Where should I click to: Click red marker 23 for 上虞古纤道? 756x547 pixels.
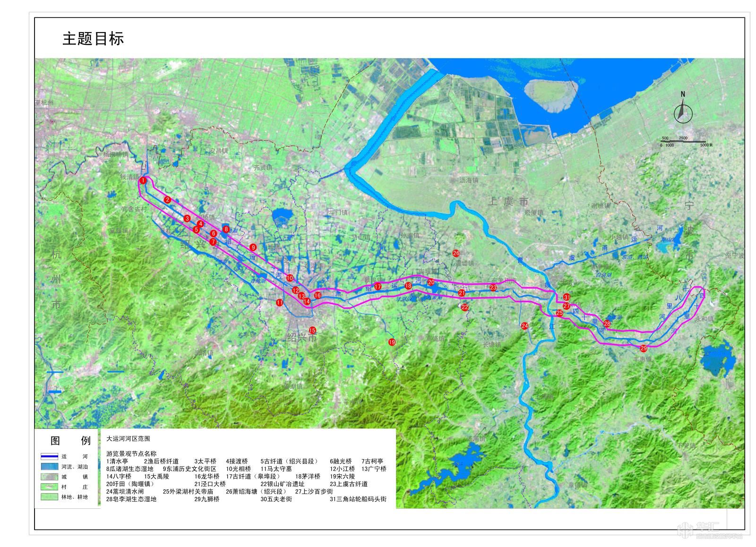[493, 287]
